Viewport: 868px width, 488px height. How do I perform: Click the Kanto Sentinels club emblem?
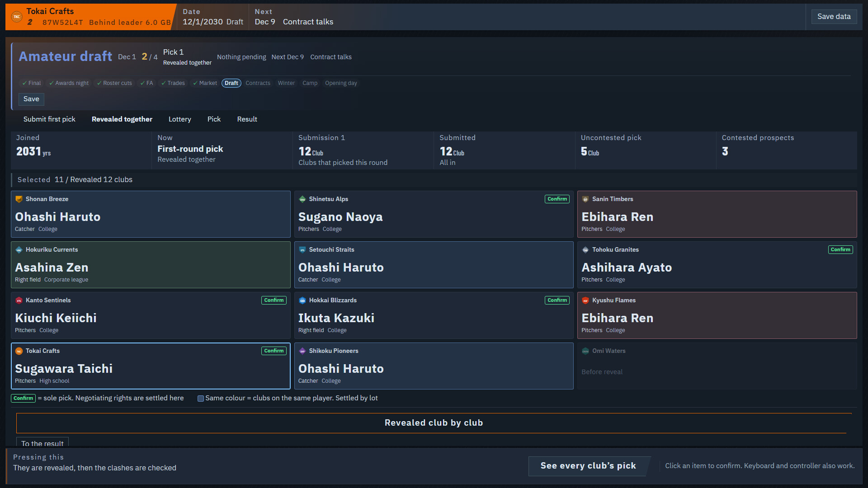tap(19, 300)
